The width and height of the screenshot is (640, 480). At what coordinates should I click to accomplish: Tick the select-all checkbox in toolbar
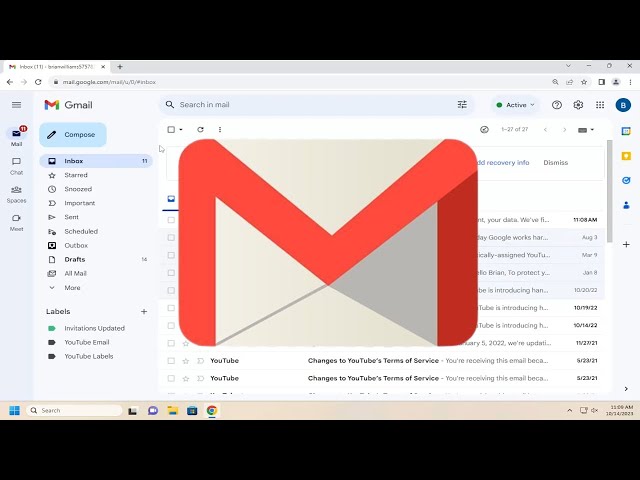point(171,129)
